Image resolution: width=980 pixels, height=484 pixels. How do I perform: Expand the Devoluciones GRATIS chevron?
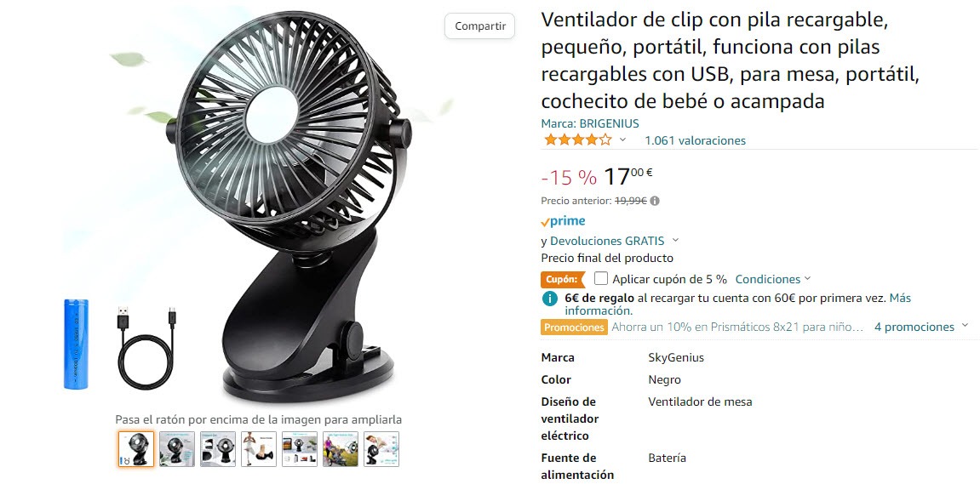click(676, 241)
